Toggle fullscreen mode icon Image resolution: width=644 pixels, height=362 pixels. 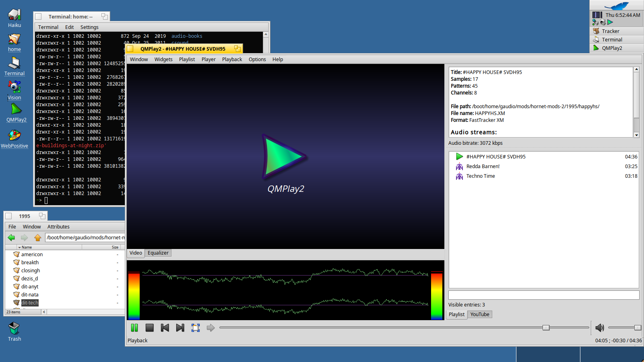(196, 328)
